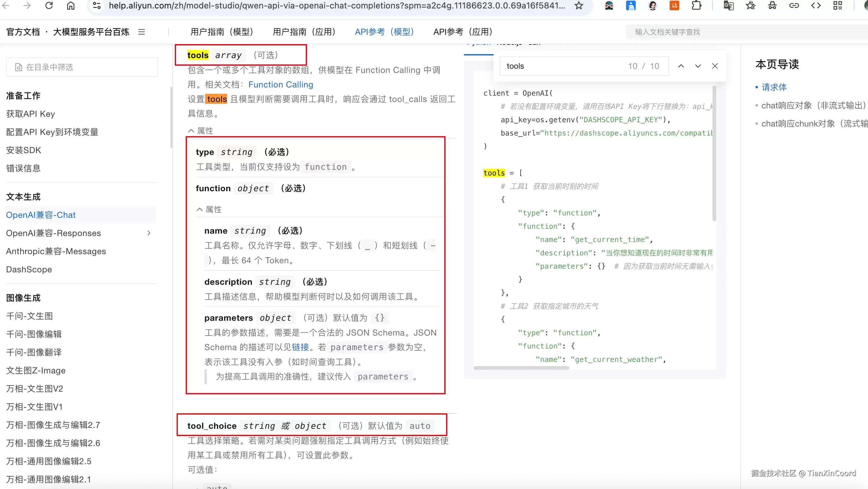Jump to next 'tools' search match
Image resolution: width=868 pixels, height=489 pixels.
(698, 66)
